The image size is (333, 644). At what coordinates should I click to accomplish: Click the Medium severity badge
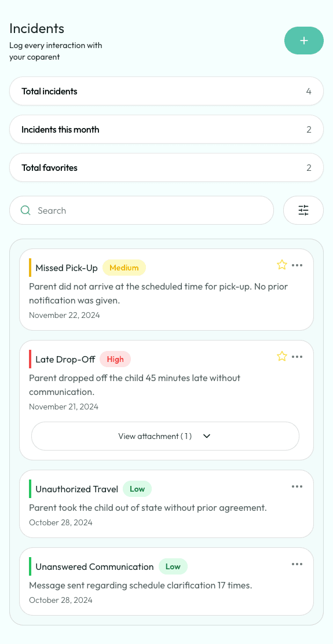pos(124,268)
